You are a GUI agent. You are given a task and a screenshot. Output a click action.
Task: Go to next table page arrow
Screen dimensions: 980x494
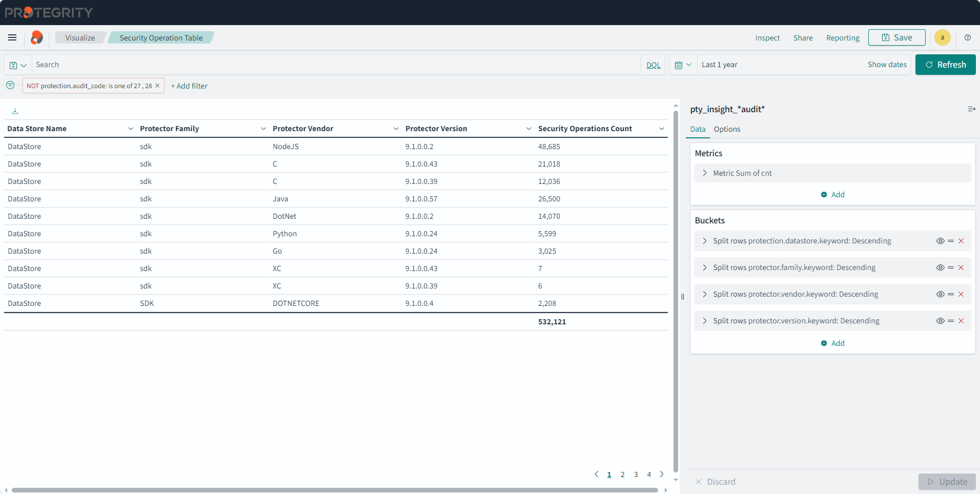click(x=662, y=474)
